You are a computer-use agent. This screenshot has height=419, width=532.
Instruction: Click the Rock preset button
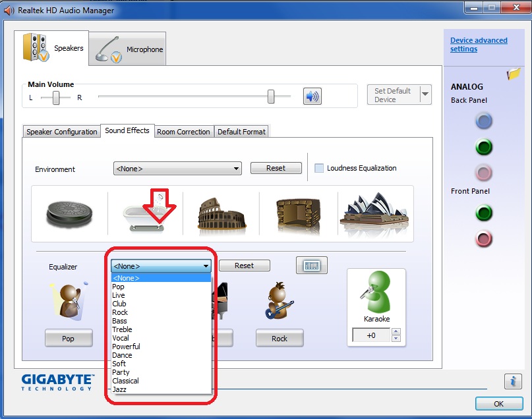coord(280,338)
